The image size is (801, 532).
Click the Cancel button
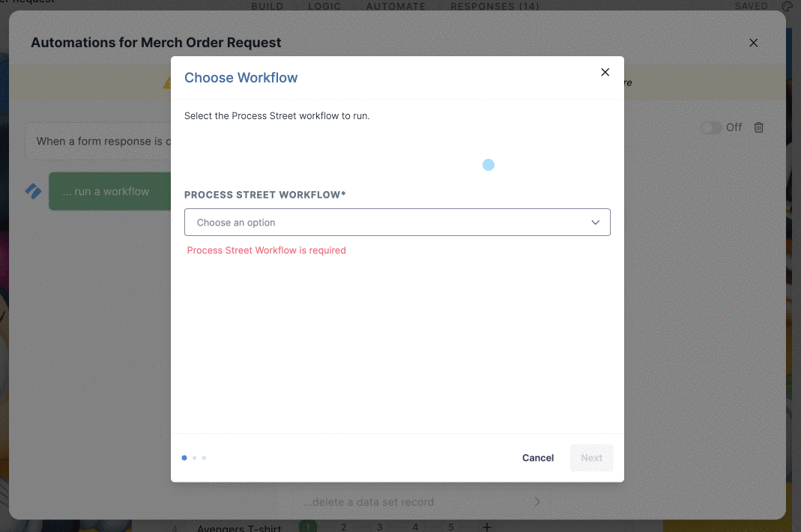point(537,458)
